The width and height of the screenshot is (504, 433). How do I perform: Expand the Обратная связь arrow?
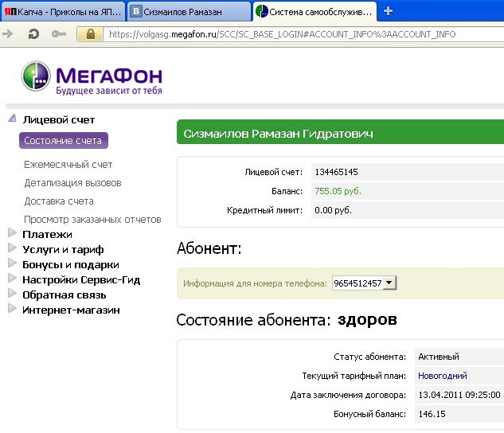coord(12,293)
